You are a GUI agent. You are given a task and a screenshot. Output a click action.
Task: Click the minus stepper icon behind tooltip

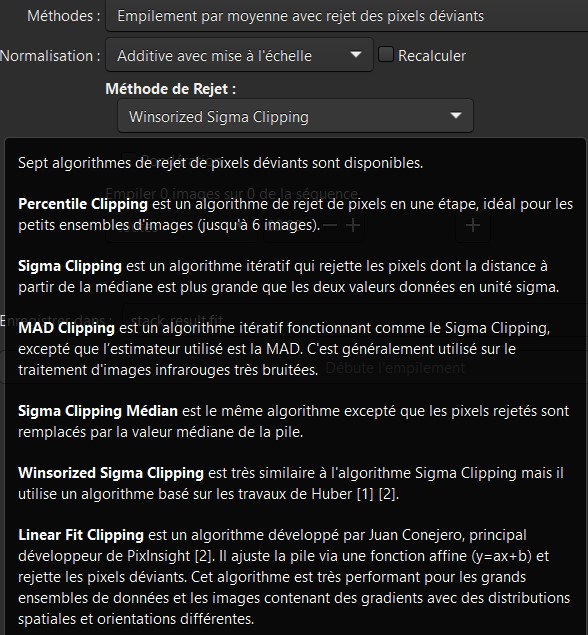click(x=330, y=225)
